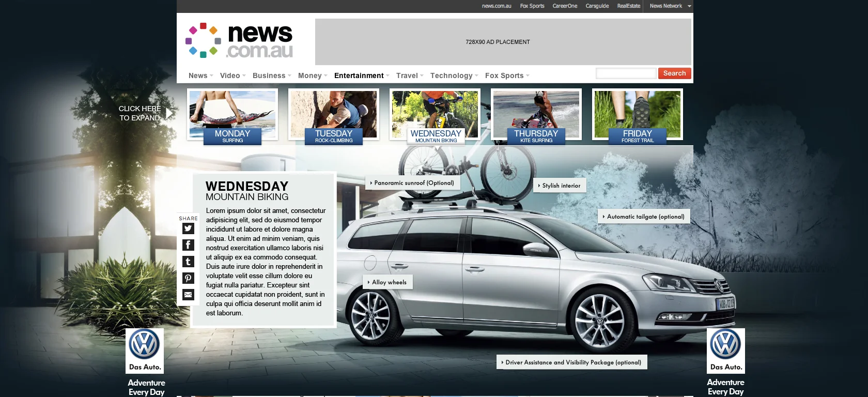
Task: Click the Click Here To Expand text
Action: (139, 113)
